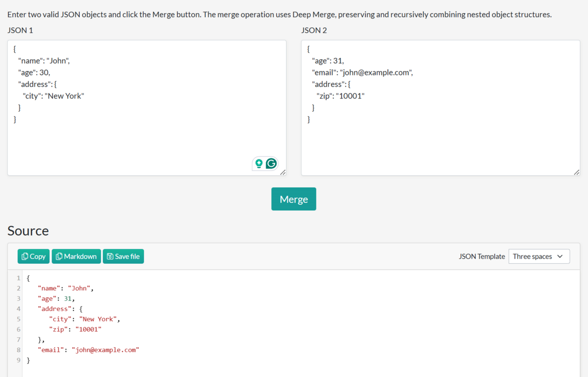Click the "email" line in JSON 2

pyautogui.click(x=362, y=72)
